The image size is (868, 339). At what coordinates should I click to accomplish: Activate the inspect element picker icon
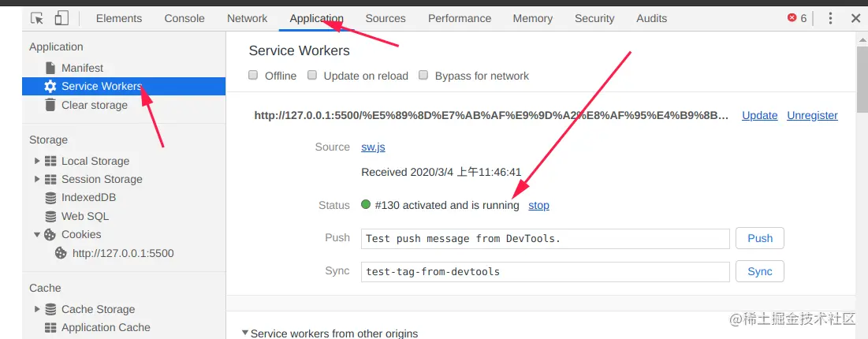37,18
